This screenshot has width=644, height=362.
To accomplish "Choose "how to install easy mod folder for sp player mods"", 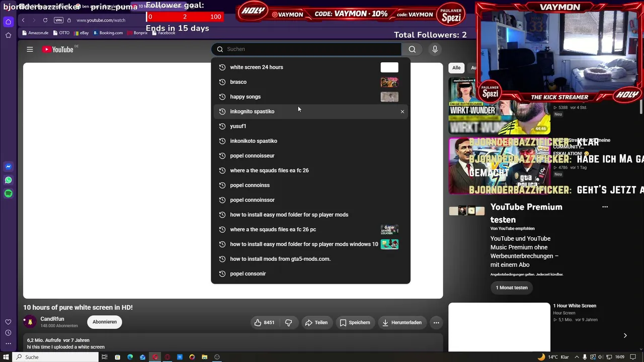I will click(310, 215).
